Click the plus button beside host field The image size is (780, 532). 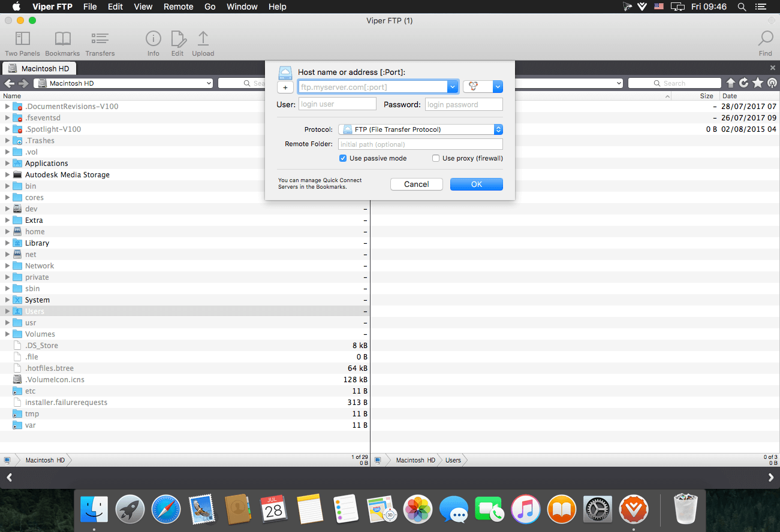(x=285, y=87)
